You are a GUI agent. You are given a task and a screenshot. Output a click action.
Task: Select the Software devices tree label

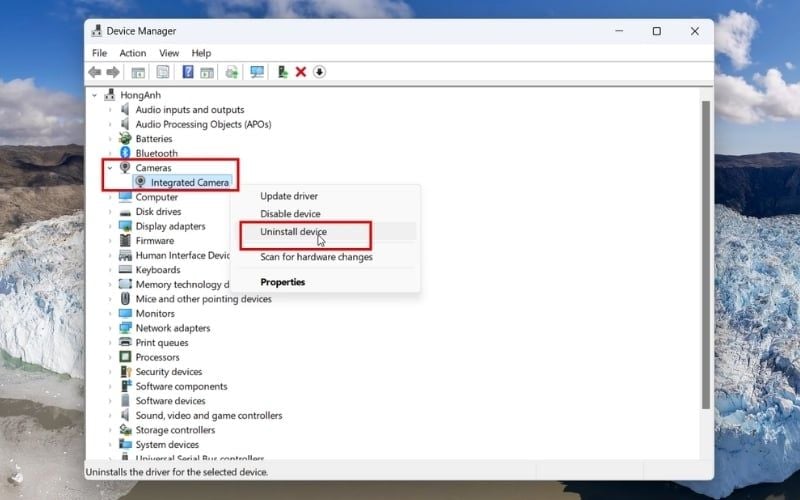point(170,401)
